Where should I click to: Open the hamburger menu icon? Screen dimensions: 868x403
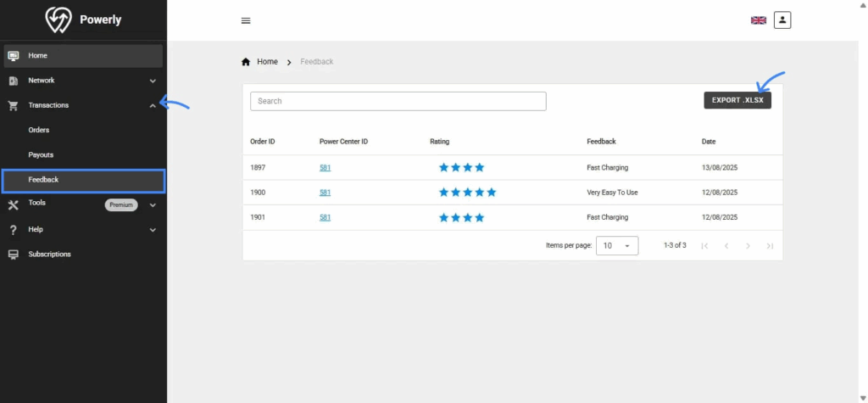tap(246, 20)
